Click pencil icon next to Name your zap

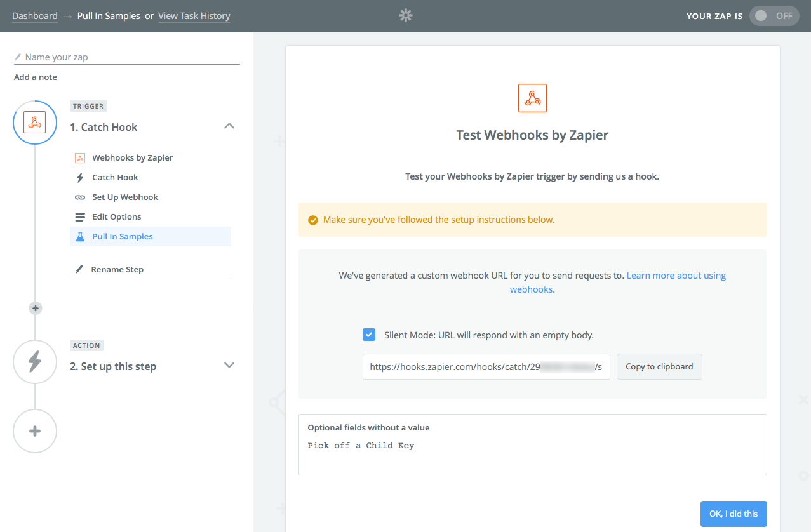pyautogui.click(x=18, y=57)
